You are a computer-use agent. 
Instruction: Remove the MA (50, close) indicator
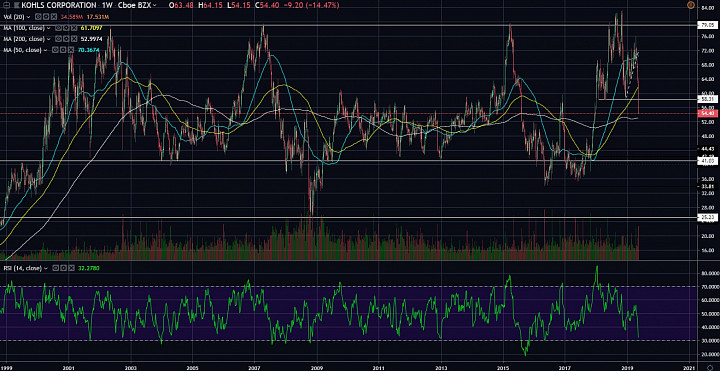[x=71, y=50]
